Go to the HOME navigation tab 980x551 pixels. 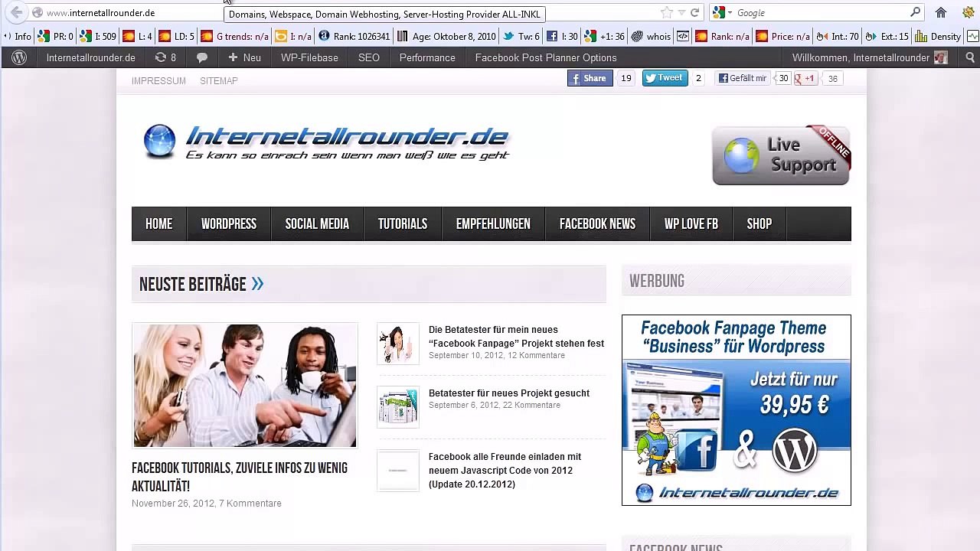click(159, 224)
